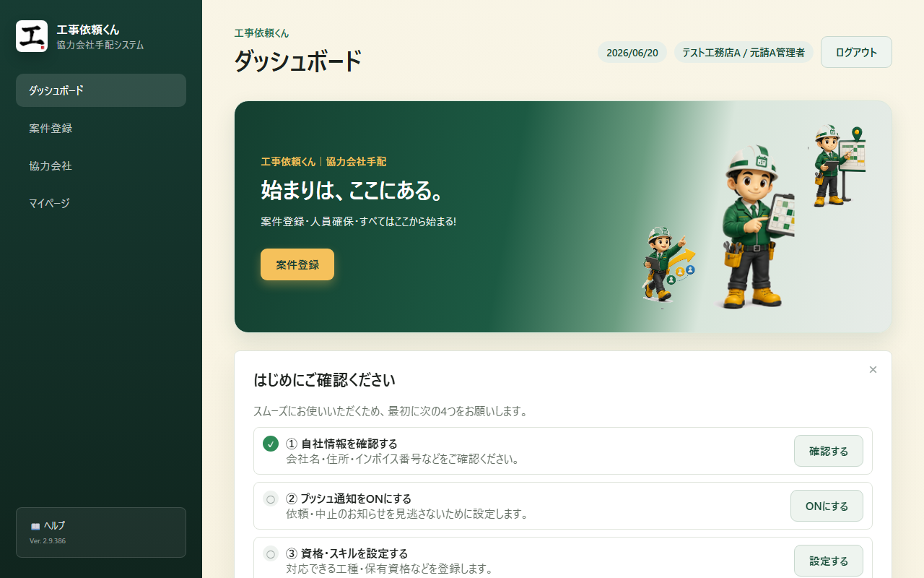Viewport: 924px width, 578px height.
Task: Click the large worker mascot holding a clipboard
Action: coord(756,227)
